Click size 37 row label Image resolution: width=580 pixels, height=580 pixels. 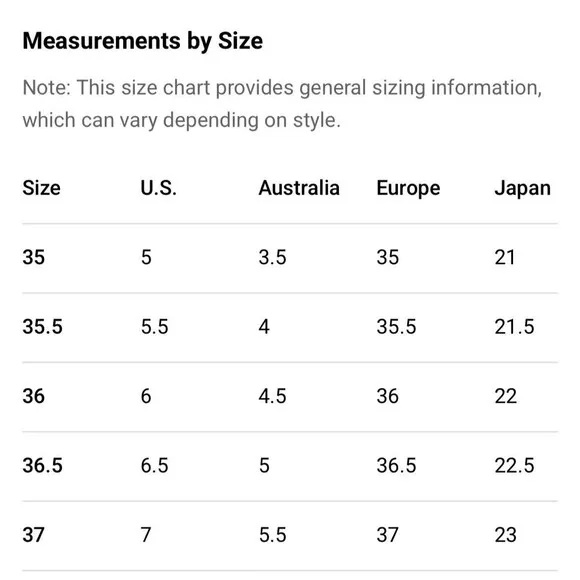(34, 535)
